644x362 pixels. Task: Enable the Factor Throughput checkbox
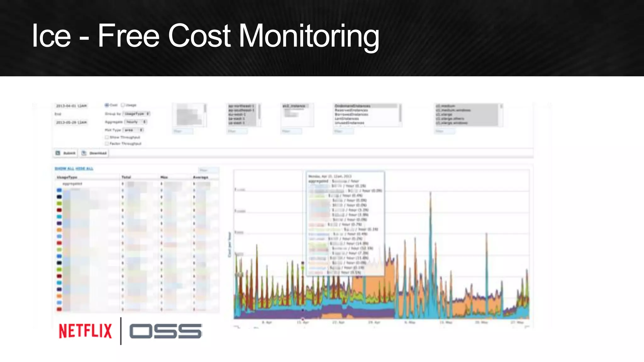tap(107, 144)
